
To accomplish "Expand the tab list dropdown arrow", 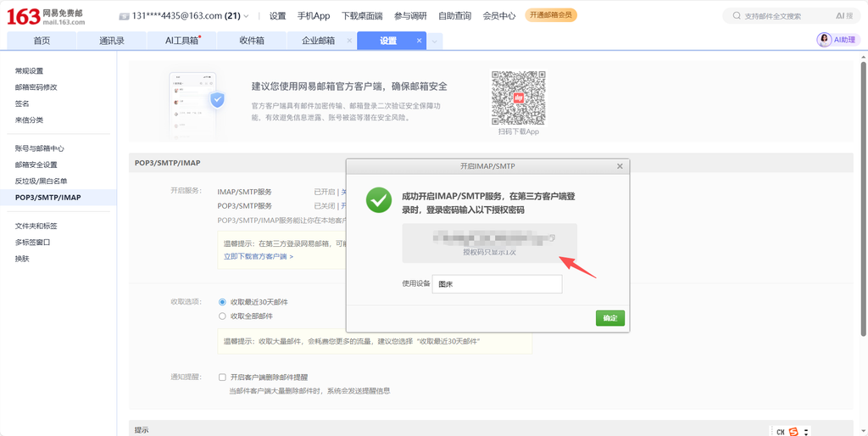I will coord(435,42).
